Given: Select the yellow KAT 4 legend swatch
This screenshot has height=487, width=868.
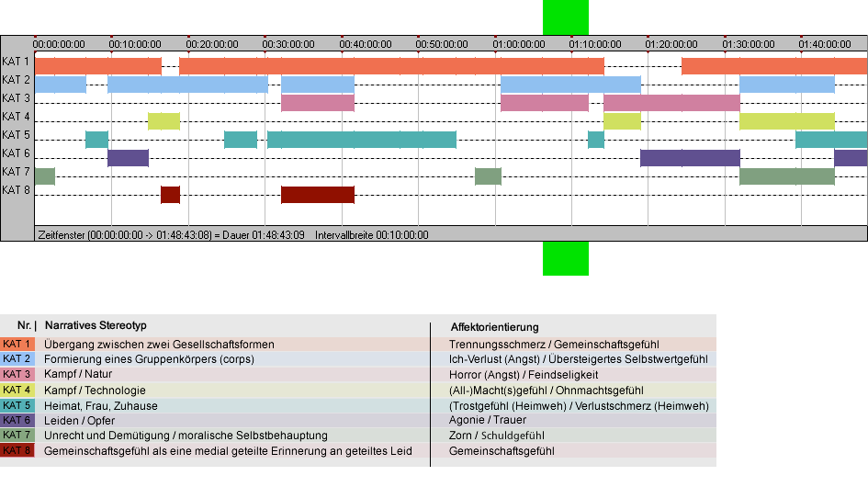Looking at the screenshot, I should 17,390.
